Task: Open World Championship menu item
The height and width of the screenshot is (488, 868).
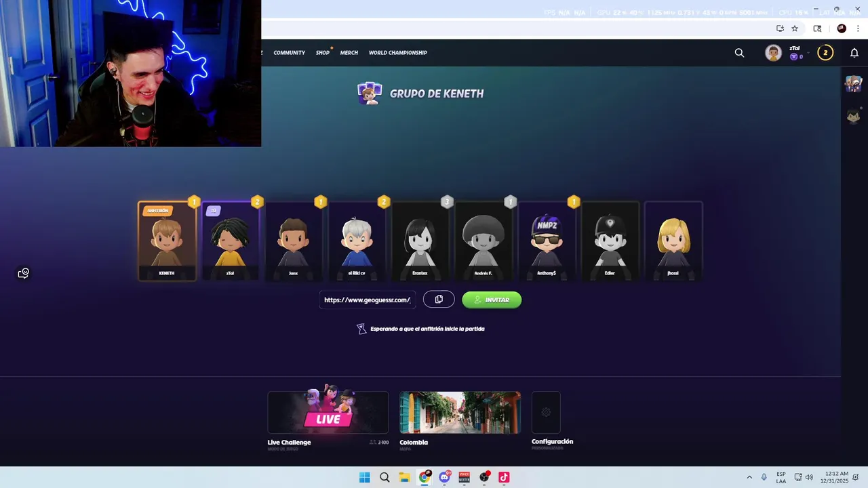Action: [398, 53]
